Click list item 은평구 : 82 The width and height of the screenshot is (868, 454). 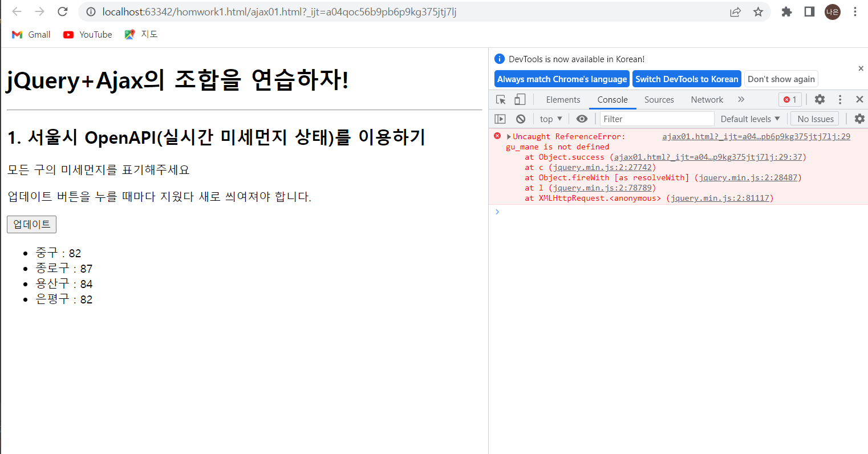point(64,299)
